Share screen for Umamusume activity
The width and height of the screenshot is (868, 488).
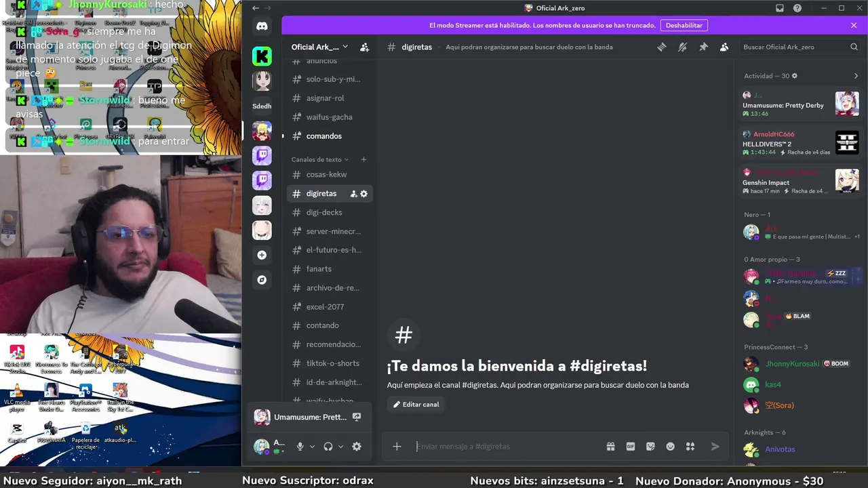click(x=357, y=417)
